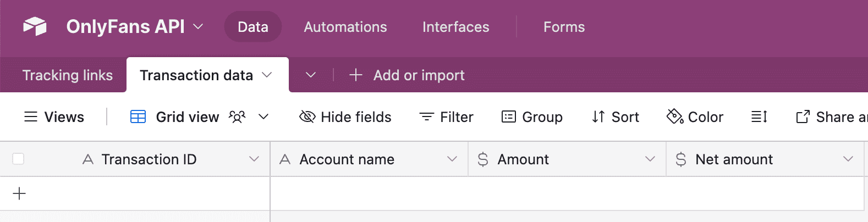Click the plus icon to add row
This screenshot has width=868, height=222.
tap(19, 193)
